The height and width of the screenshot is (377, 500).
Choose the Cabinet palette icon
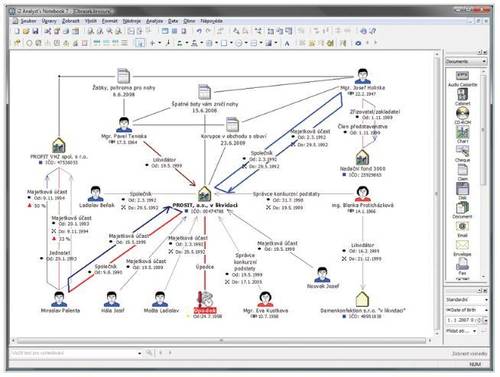[x=462, y=94]
